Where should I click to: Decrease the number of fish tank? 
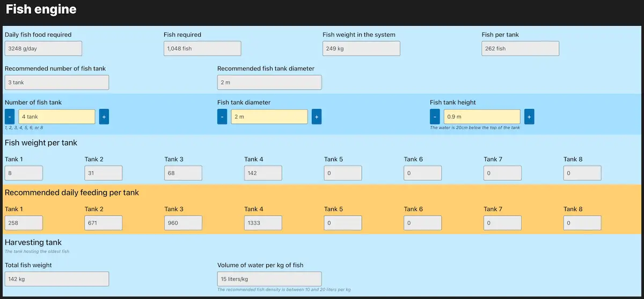click(10, 117)
